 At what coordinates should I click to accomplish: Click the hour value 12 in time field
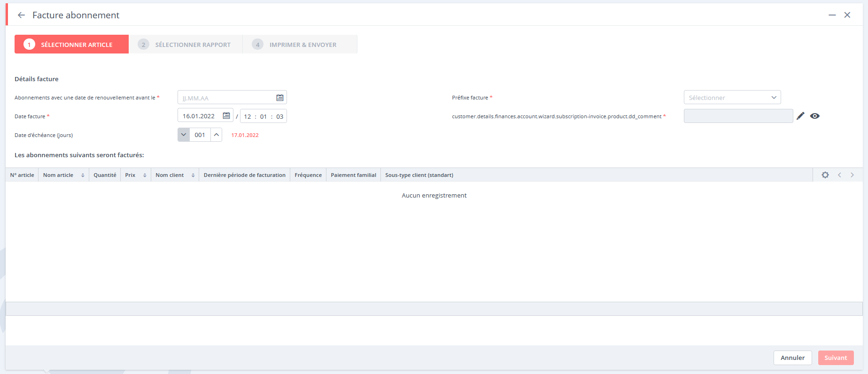[248, 116]
